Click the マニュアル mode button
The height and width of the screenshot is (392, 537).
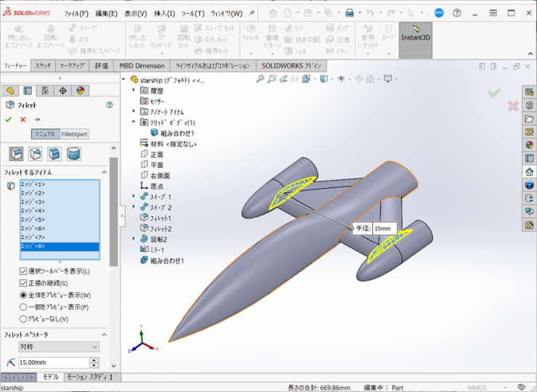pyautogui.click(x=44, y=134)
